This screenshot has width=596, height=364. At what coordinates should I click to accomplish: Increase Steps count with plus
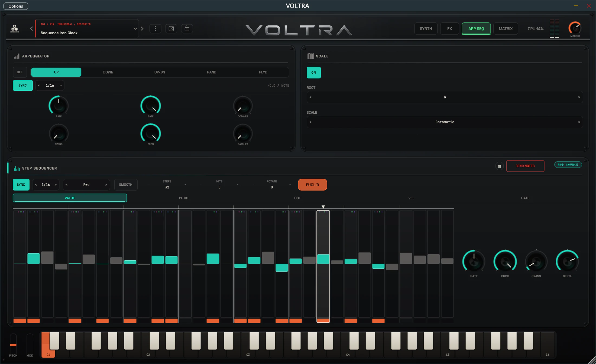click(x=185, y=185)
